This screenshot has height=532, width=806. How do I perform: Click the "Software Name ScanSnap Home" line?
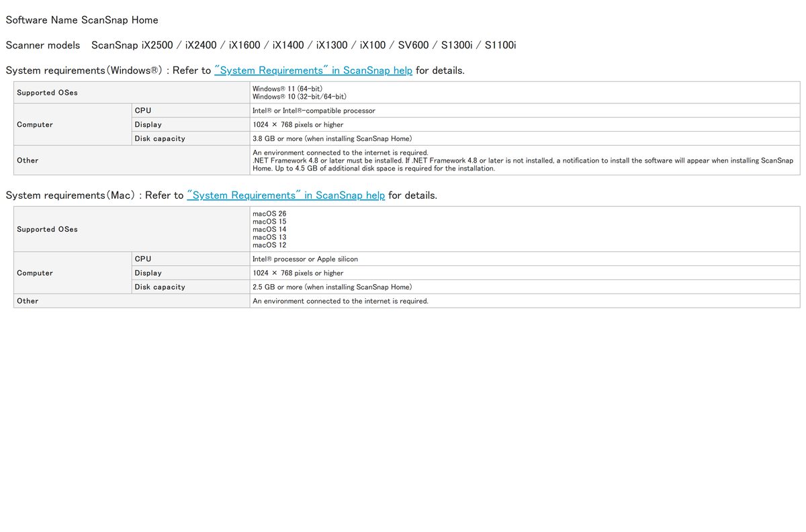click(x=82, y=20)
